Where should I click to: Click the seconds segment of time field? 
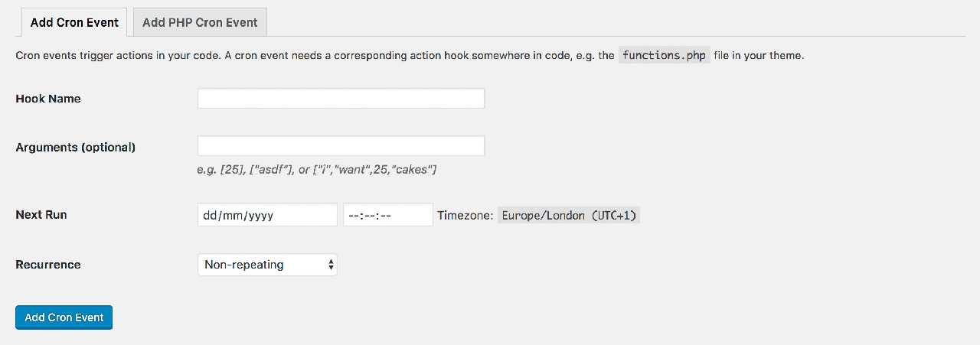(384, 216)
